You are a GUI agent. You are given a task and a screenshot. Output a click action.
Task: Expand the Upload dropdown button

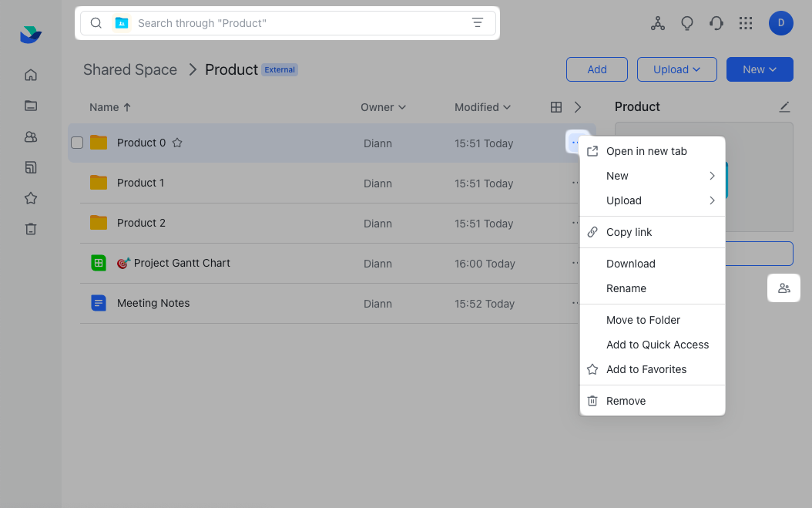coord(676,69)
